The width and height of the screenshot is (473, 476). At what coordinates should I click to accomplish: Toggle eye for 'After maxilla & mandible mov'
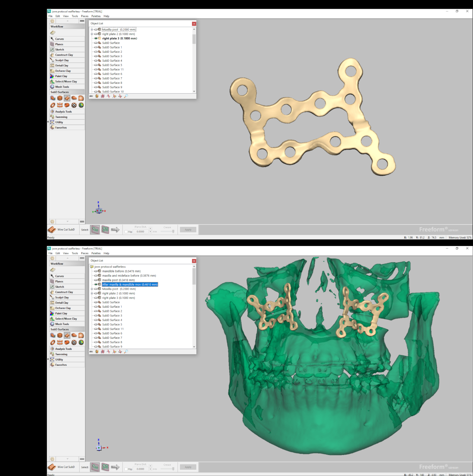(96, 284)
